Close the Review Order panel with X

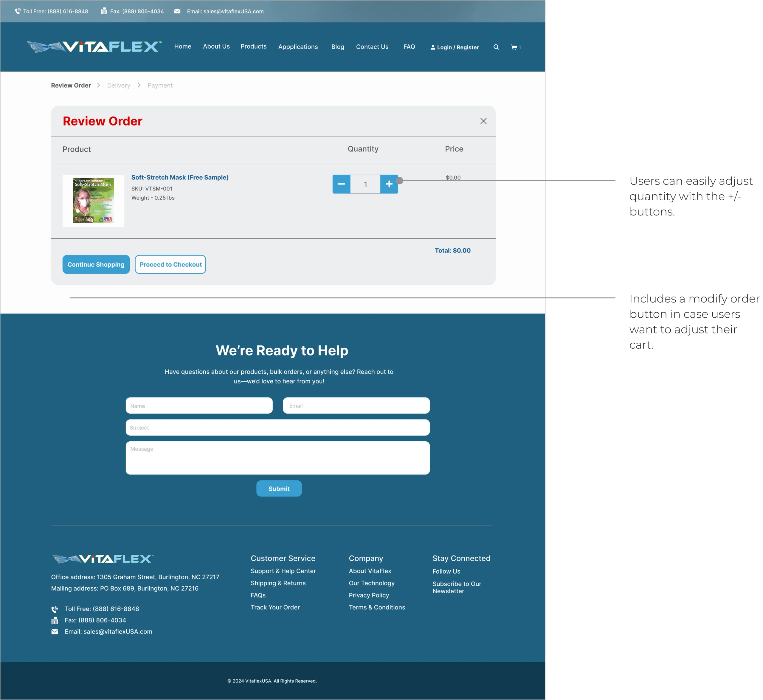click(x=483, y=121)
